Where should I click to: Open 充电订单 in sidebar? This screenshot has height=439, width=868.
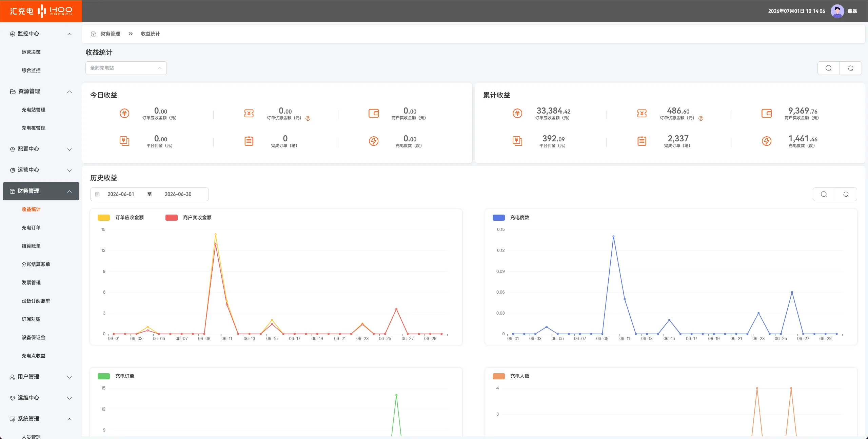[x=31, y=227]
